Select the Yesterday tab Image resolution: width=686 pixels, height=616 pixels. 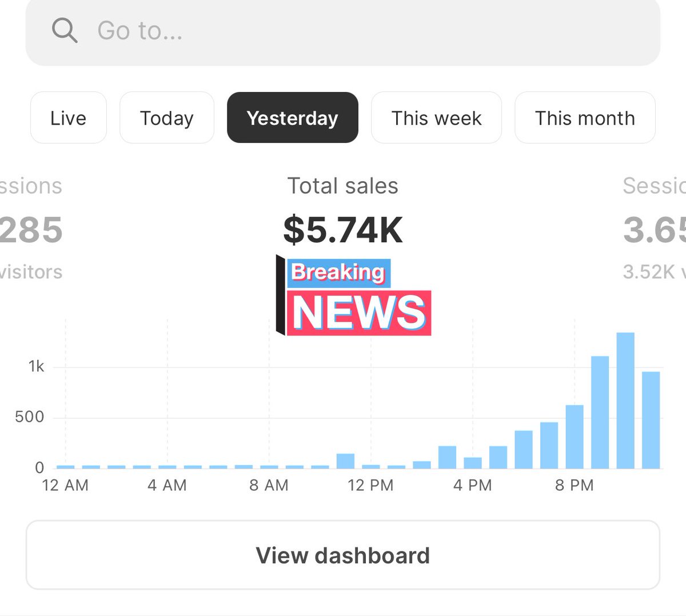coord(293,118)
